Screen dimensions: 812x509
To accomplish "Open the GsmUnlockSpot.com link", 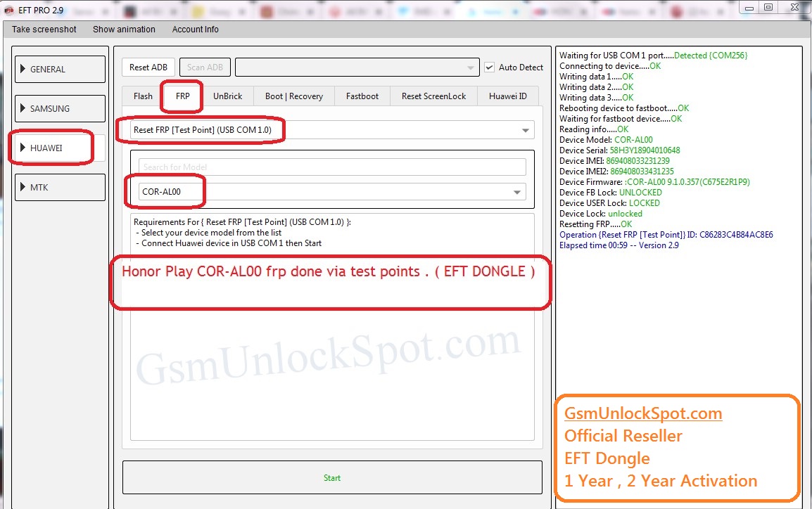I will (x=642, y=413).
